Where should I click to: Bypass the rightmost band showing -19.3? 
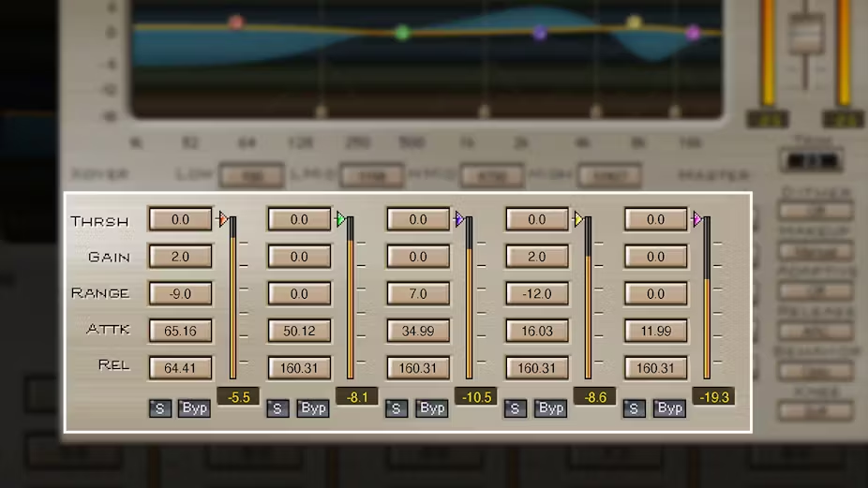coord(669,408)
